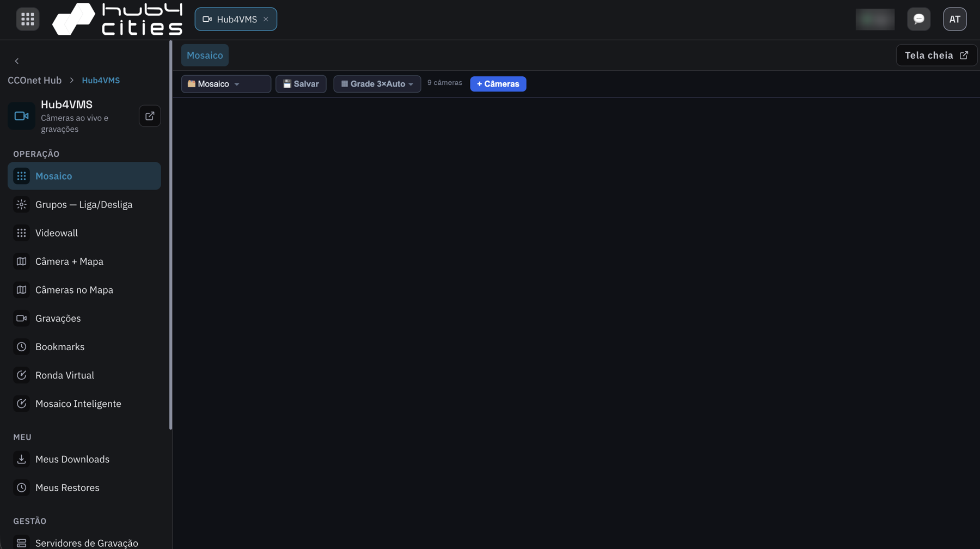The width and height of the screenshot is (980, 549).
Task: Collapse sidebar with the back chevron
Action: (x=17, y=61)
